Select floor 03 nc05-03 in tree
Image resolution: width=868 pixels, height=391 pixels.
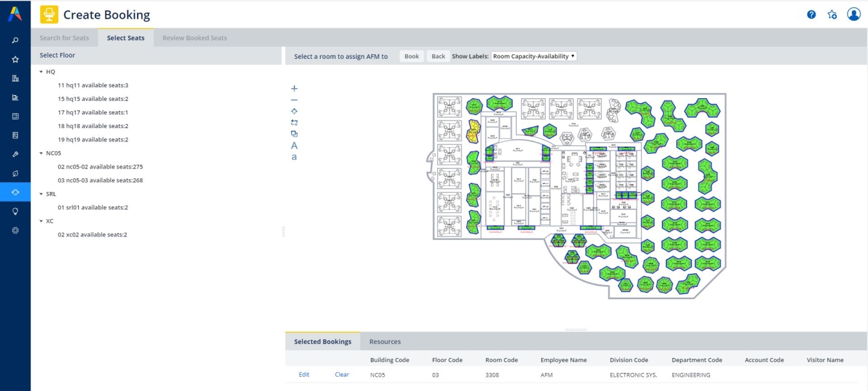coord(100,180)
